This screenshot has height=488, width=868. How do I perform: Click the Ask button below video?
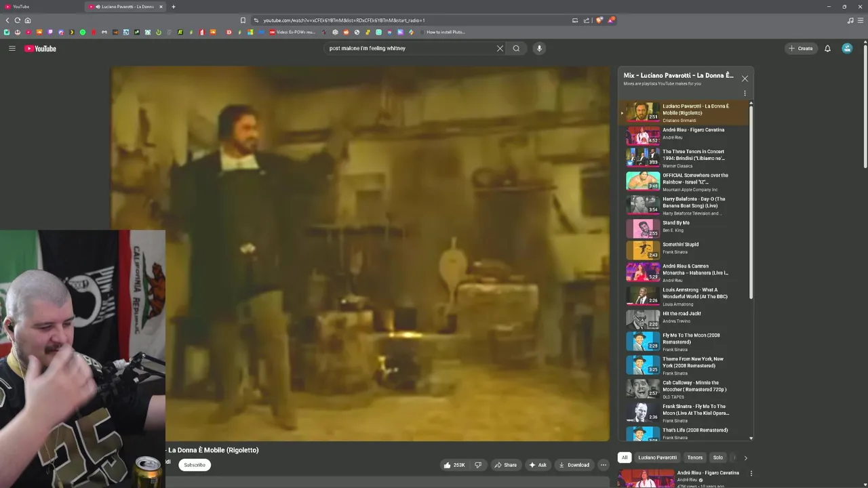coord(538,465)
